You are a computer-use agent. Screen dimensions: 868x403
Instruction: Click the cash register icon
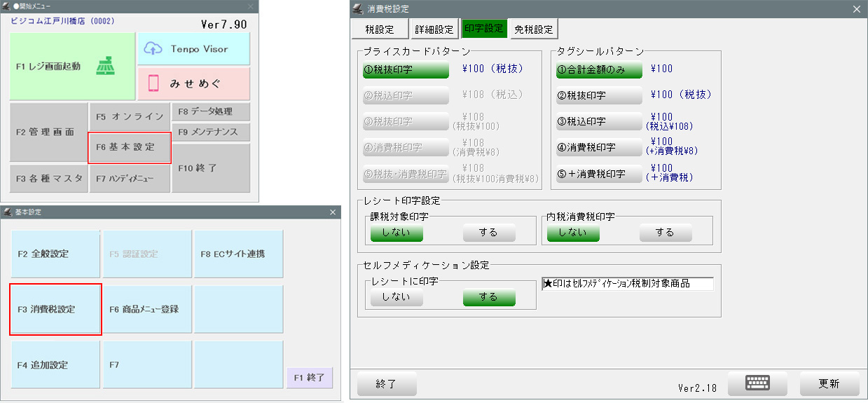pos(106,67)
